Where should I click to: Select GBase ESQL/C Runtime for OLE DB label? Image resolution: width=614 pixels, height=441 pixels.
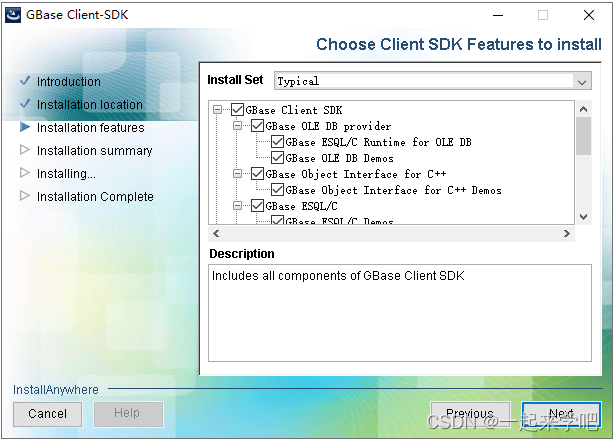coord(378,142)
